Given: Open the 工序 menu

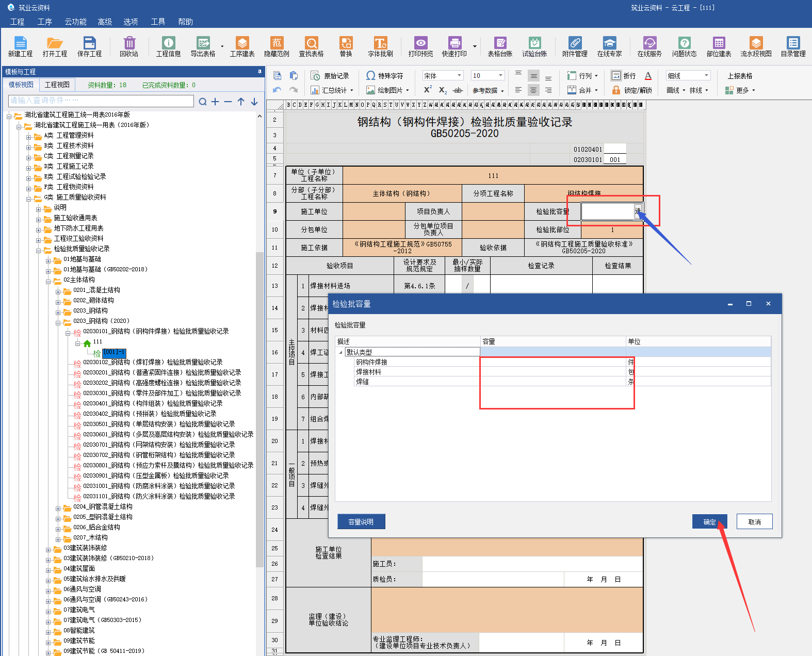Looking at the screenshot, I should point(44,22).
